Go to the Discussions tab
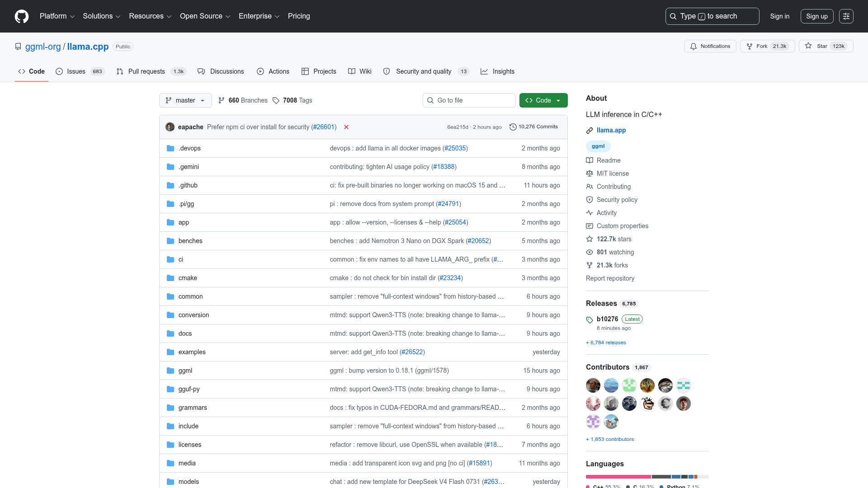This screenshot has width=868, height=488. click(221, 71)
